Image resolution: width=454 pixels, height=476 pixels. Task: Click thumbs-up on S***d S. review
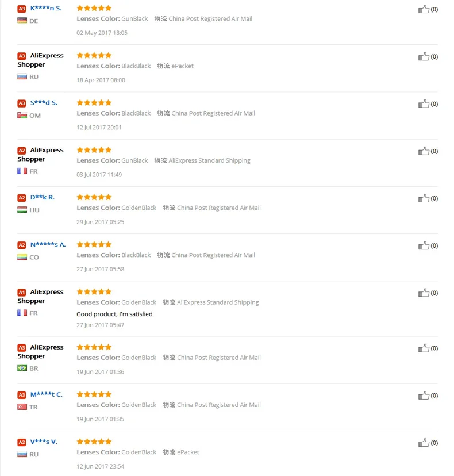click(424, 104)
